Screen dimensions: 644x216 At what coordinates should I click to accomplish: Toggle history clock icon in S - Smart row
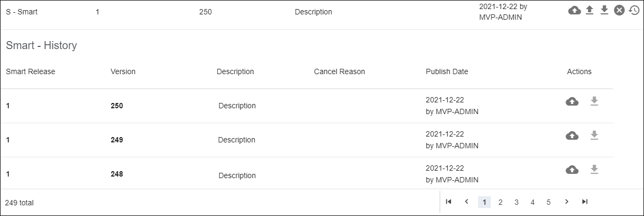click(x=634, y=10)
